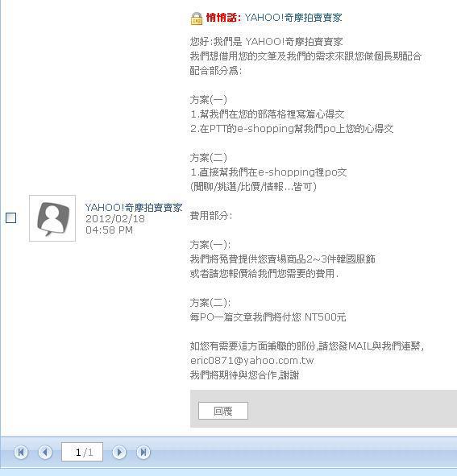The image size is (457, 476).
Task: Click the sender's default avatar image
Action: 52,218
